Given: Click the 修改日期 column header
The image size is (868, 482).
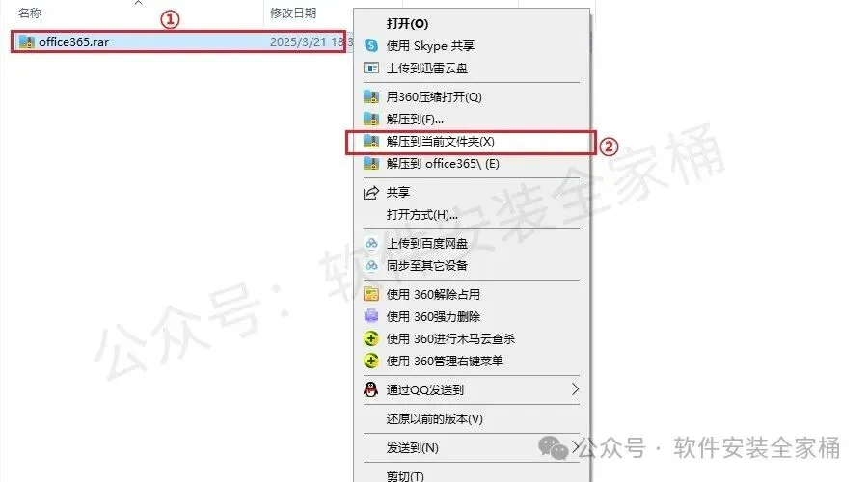Looking at the screenshot, I should pos(293,13).
